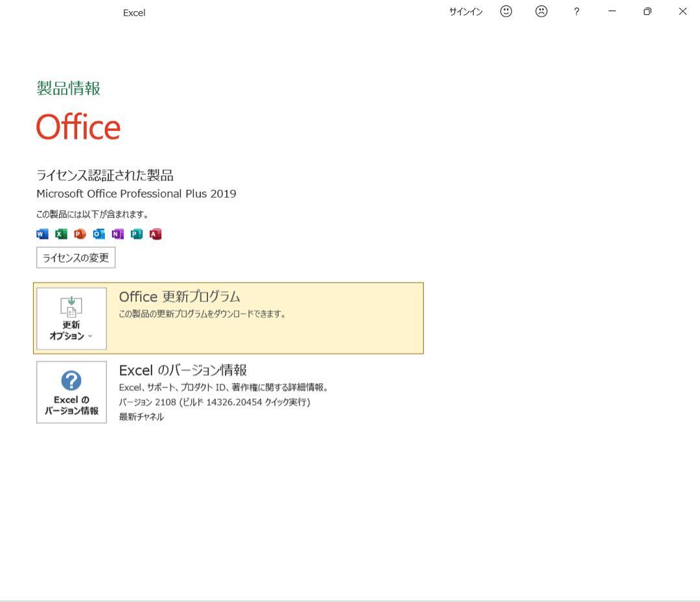Open the Excel のバージョン情報 button
Image resolution: width=700 pixels, height=602 pixels.
tap(71, 392)
